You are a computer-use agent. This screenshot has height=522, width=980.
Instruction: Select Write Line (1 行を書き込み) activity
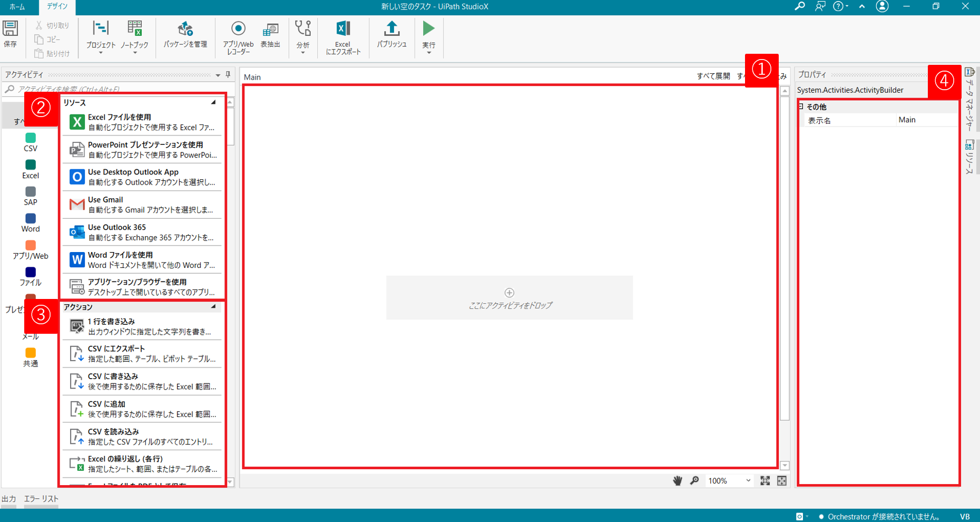[x=142, y=326]
